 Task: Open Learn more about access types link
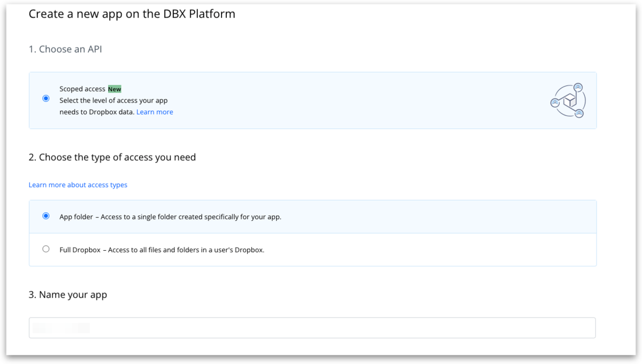coord(78,185)
